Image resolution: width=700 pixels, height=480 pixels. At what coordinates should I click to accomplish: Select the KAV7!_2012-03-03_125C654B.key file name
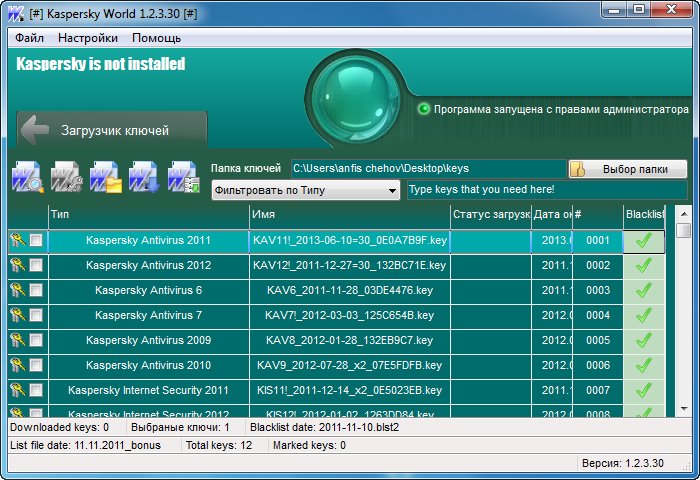tap(350, 315)
